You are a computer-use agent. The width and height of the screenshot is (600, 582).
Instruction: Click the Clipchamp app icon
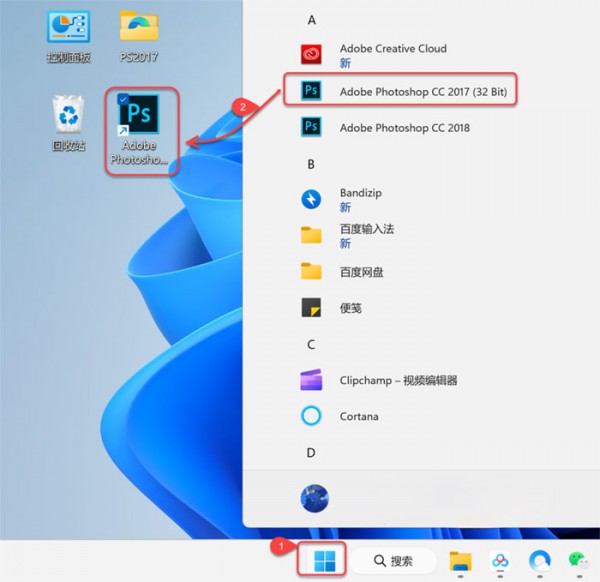pos(311,380)
